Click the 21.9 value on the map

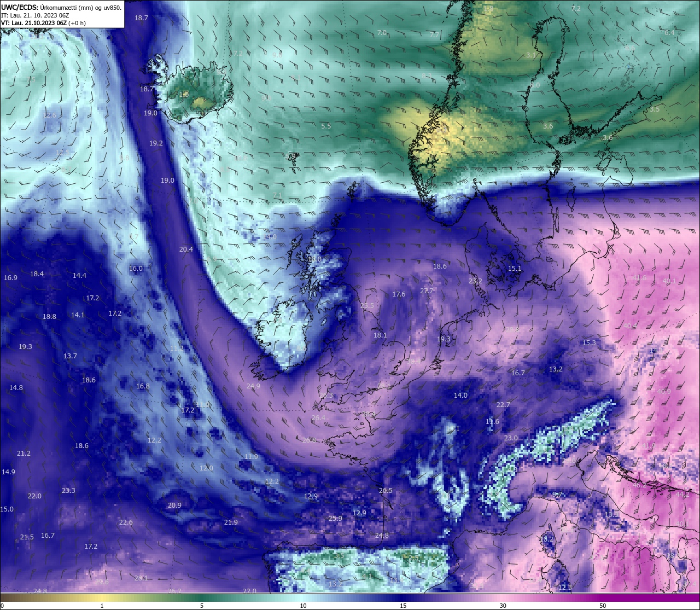[231, 522]
